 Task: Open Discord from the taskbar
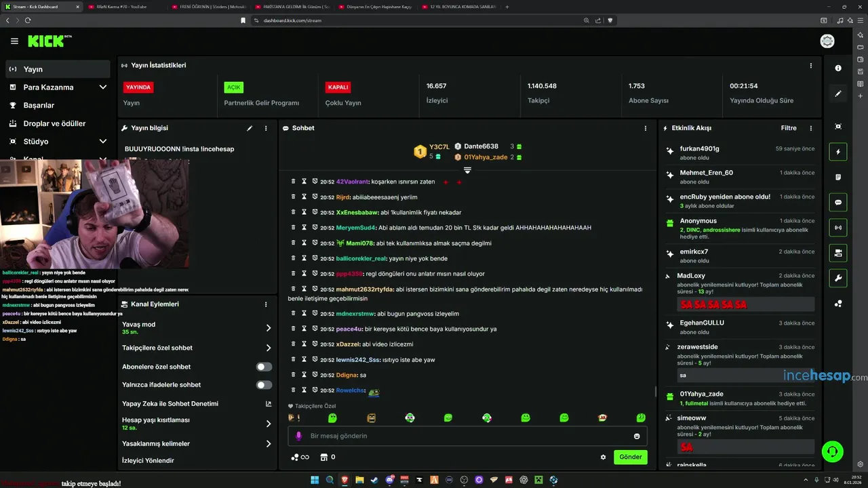point(390,480)
